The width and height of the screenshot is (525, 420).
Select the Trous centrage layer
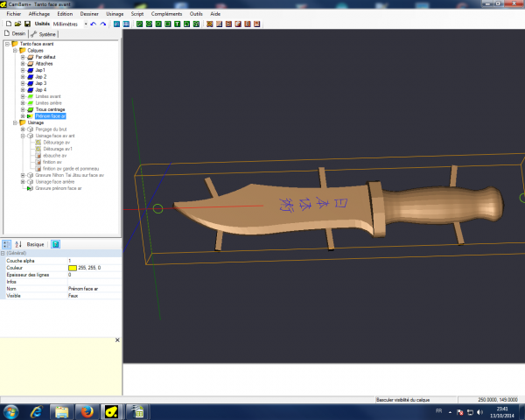coord(50,109)
